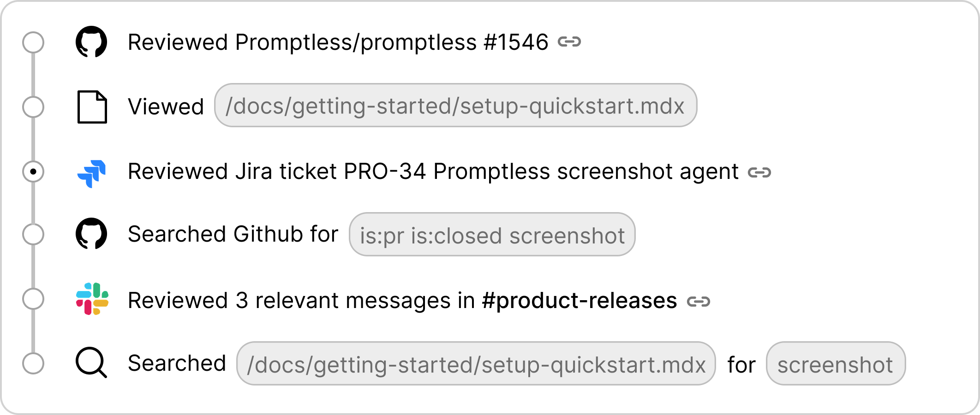Screen dimensions: 980x415
Task: Click the magnifying glass icon on the Searched step
Action: click(91, 364)
